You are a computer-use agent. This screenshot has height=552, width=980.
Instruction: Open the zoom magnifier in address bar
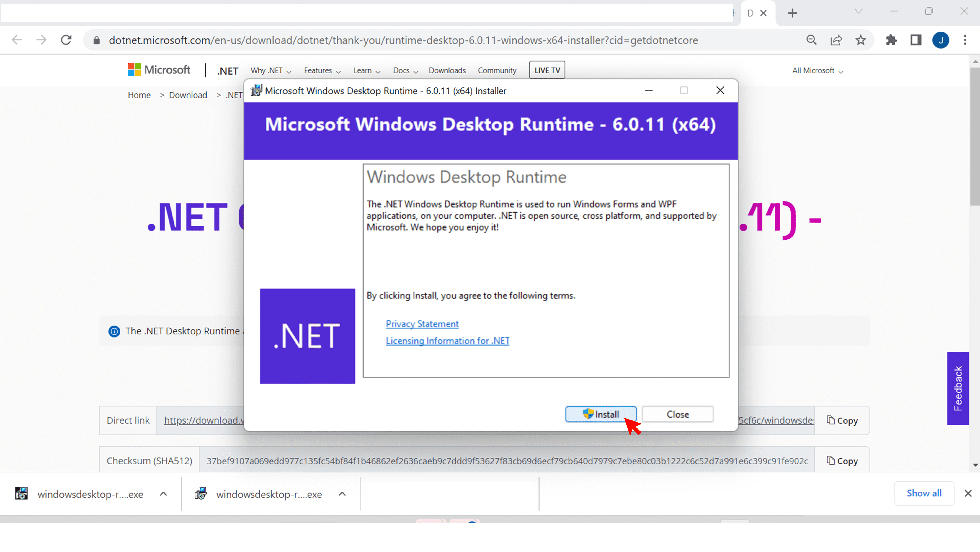(x=811, y=40)
